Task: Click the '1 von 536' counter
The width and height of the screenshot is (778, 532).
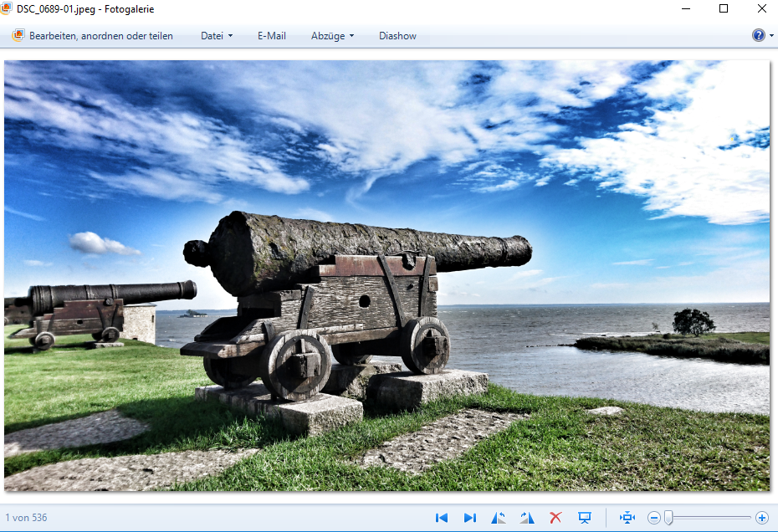Action: [x=26, y=518]
